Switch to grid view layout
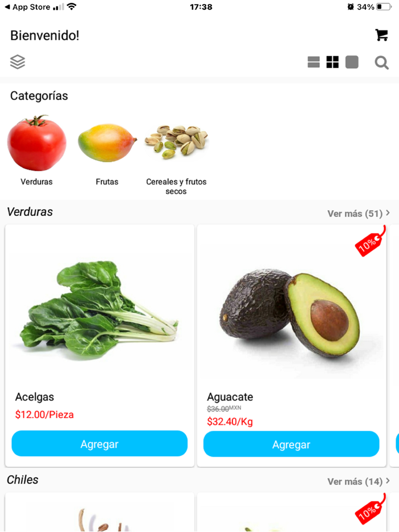This screenshot has height=532, width=399. point(332,62)
